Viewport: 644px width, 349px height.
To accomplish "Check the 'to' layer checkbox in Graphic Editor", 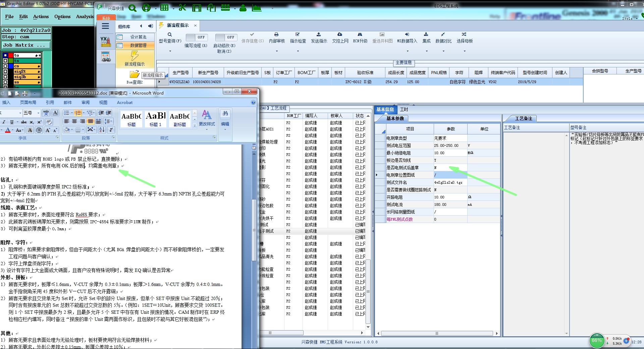I will click(5, 55).
